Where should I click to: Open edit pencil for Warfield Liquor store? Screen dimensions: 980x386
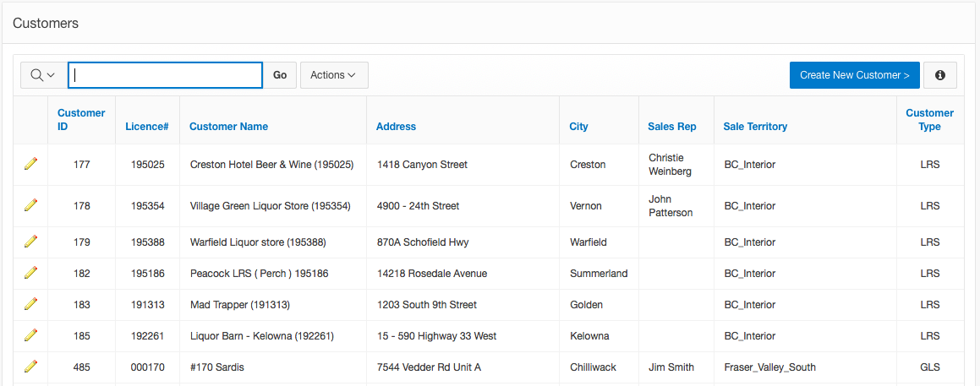[30, 242]
